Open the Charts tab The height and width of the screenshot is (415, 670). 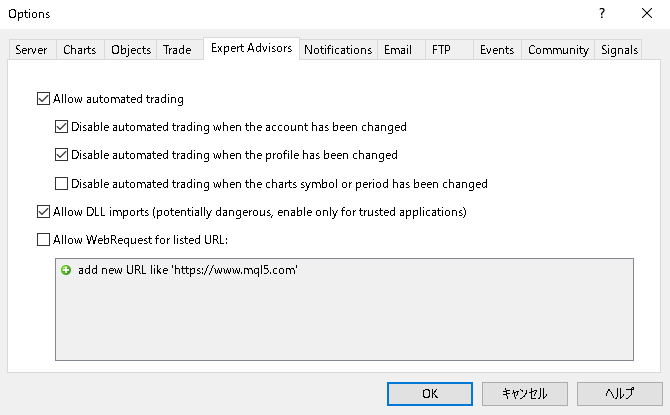(80, 50)
